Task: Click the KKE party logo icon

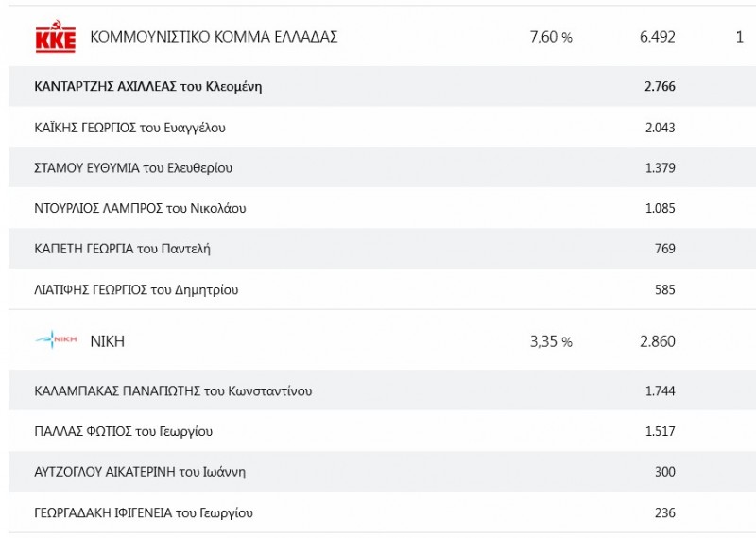Action: pyautogui.click(x=55, y=38)
